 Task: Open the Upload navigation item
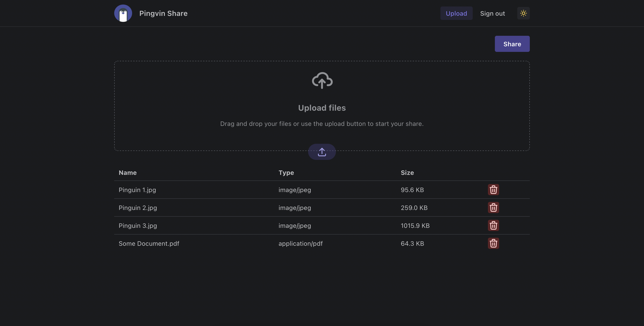[x=456, y=13]
